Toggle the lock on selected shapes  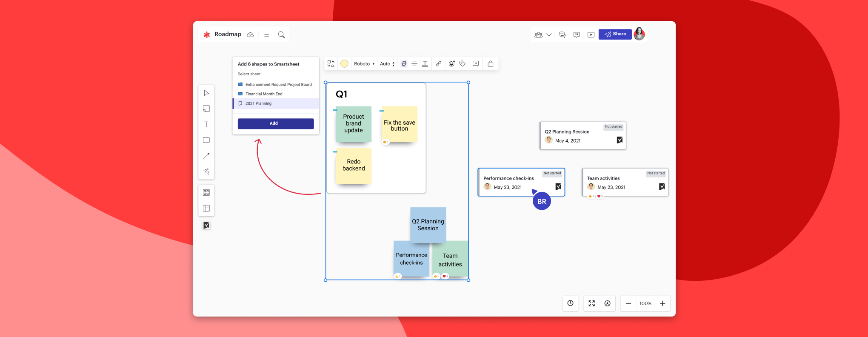pyautogui.click(x=490, y=64)
